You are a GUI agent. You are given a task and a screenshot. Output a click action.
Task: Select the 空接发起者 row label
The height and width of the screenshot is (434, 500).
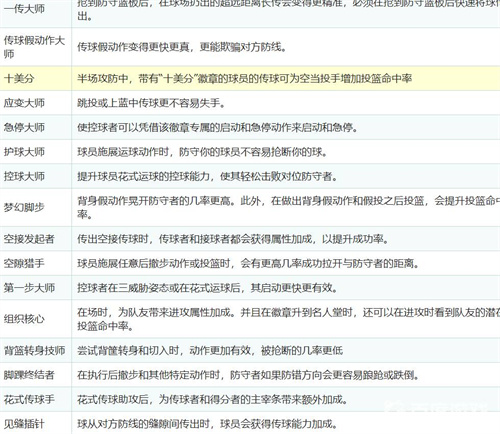point(29,239)
